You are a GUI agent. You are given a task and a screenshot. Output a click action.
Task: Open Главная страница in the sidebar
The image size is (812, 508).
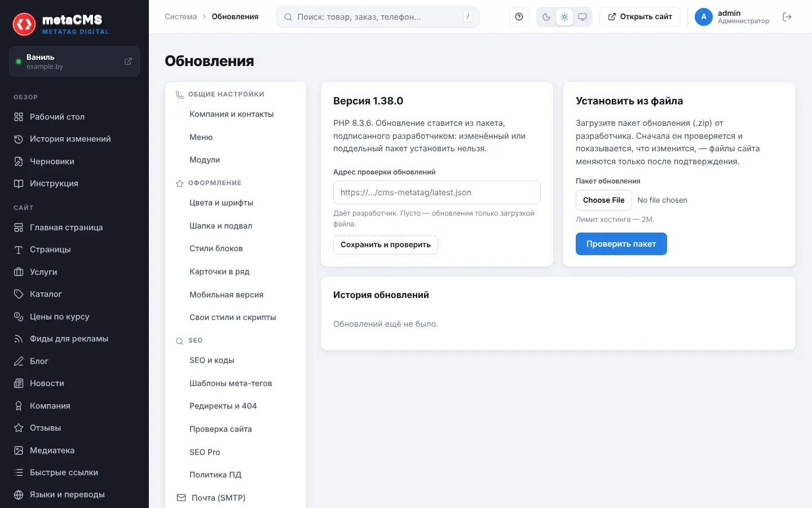(x=74, y=227)
